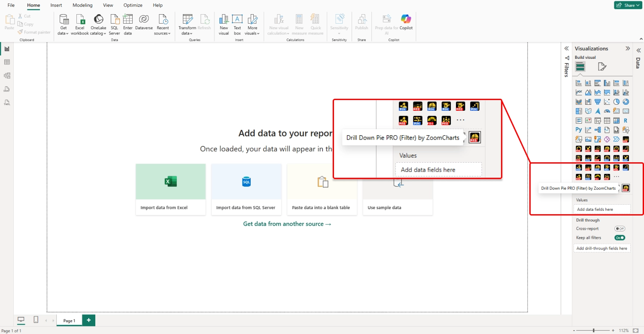Connect to Dataverse from the ribbon
Screen dimensions: 644x334
pos(144,22)
